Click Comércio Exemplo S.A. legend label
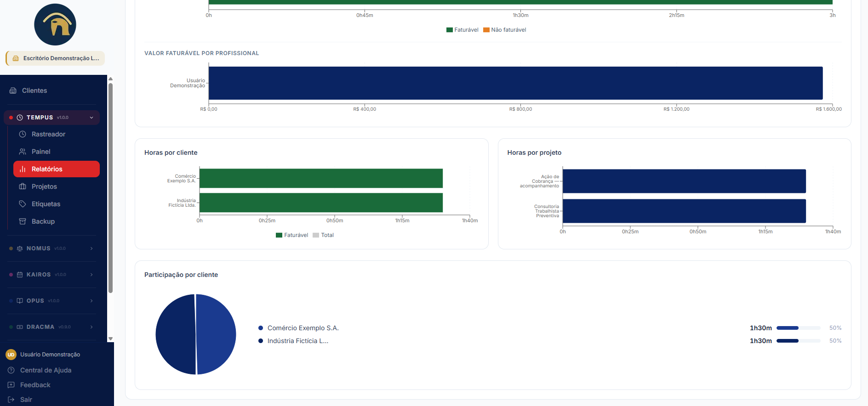The height and width of the screenshot is (406, 868). [x=303, y=328]
